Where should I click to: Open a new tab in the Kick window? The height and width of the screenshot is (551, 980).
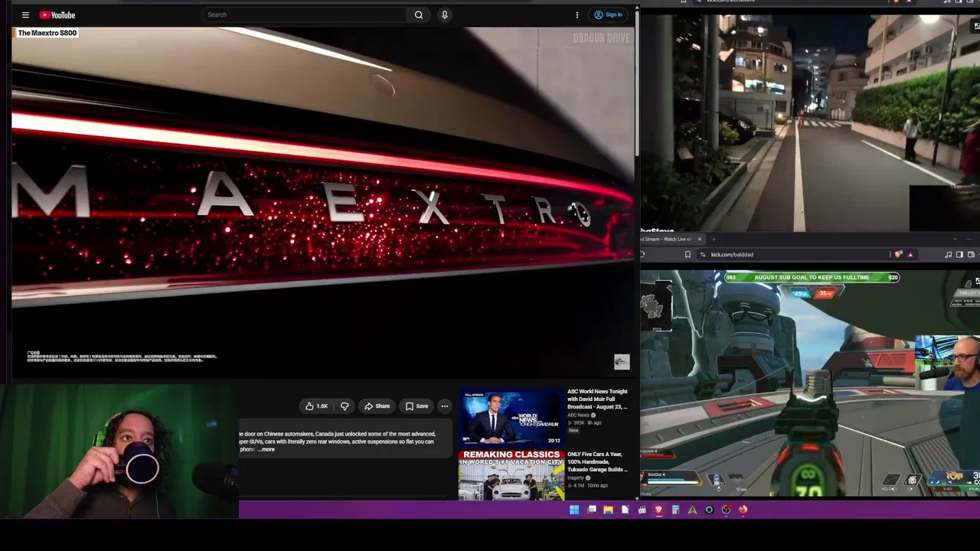(x=714, y=239)
